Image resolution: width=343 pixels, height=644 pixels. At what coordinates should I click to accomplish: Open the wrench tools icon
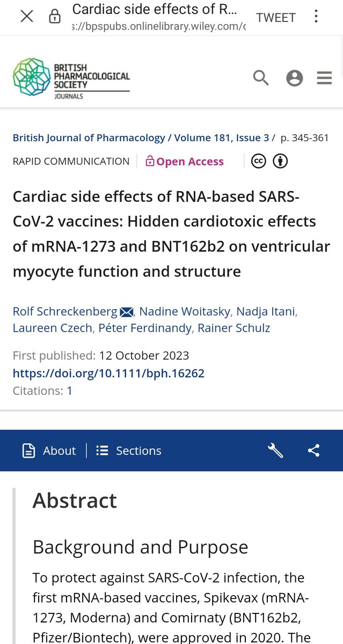click(275, 451)
